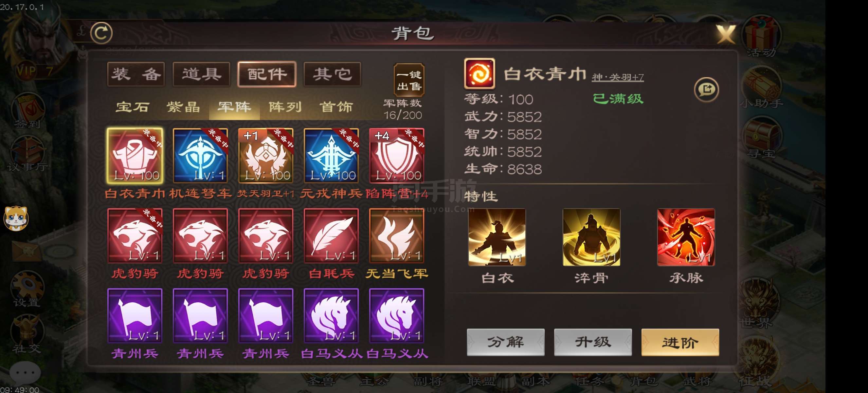868x393 pixels.
Task: Open the share icon next to 已满级
Action: (706, 89)
